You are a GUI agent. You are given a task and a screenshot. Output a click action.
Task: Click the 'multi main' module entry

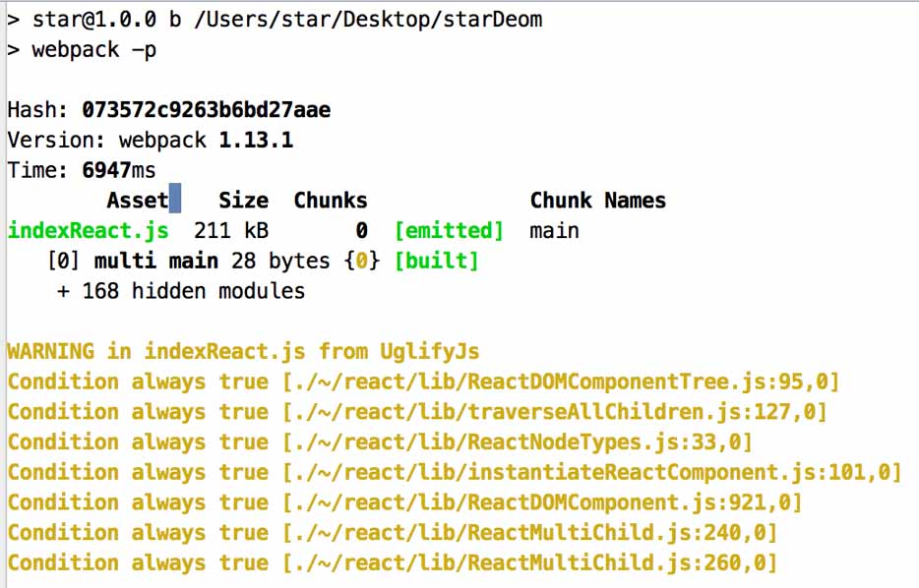pyautogui.click(x=156, y=262)
